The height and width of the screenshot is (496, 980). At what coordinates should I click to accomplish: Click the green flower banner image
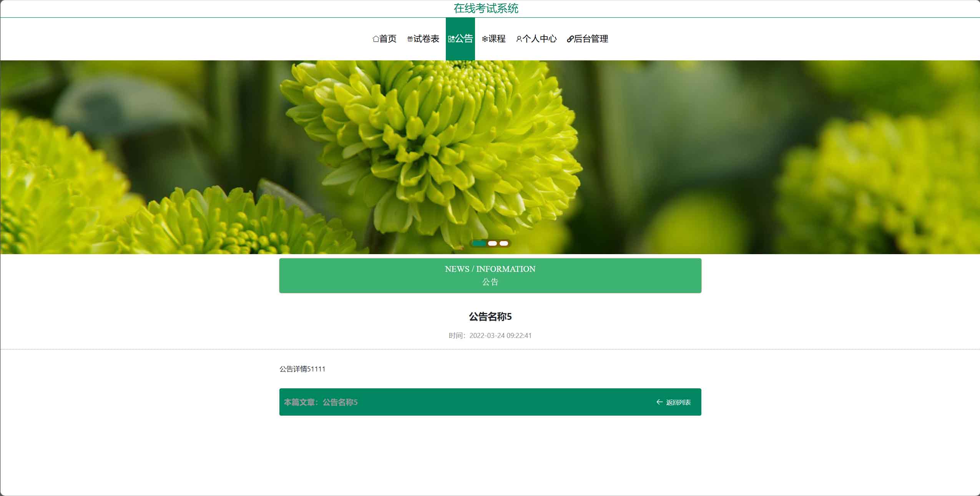pos(490,157)
